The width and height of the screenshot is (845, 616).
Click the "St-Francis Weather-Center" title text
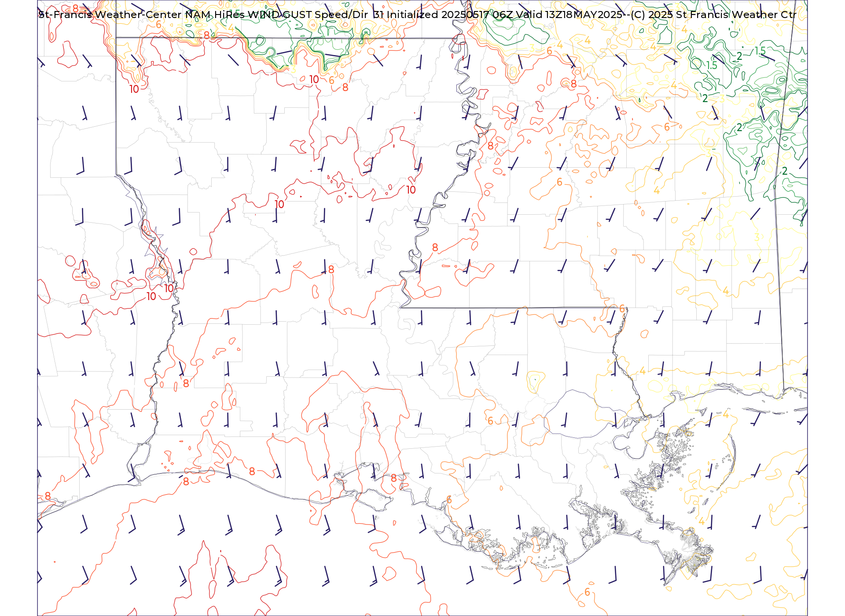[x=110, y=15]
